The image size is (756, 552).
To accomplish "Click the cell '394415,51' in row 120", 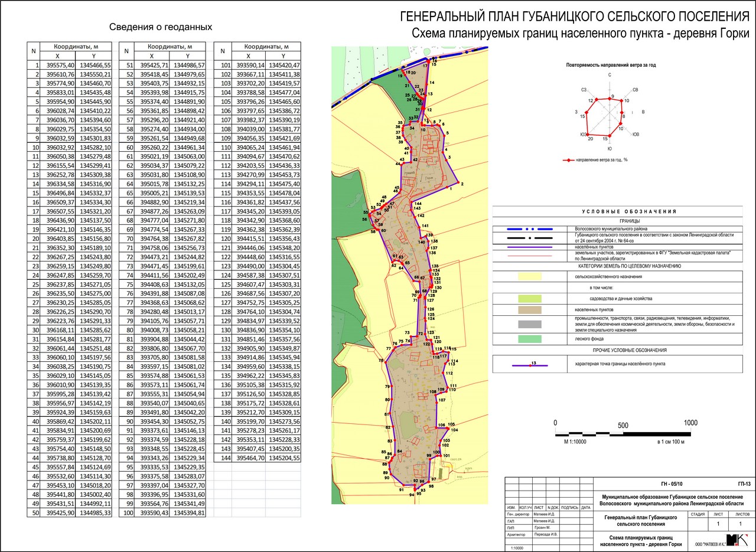I will [250, 239].
